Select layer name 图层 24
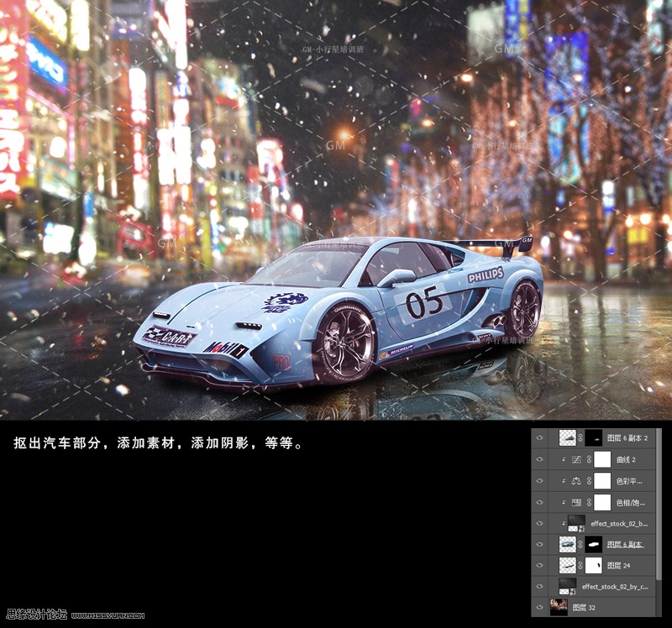This screenshot has height=628, width=672. [x=619, y=566]
